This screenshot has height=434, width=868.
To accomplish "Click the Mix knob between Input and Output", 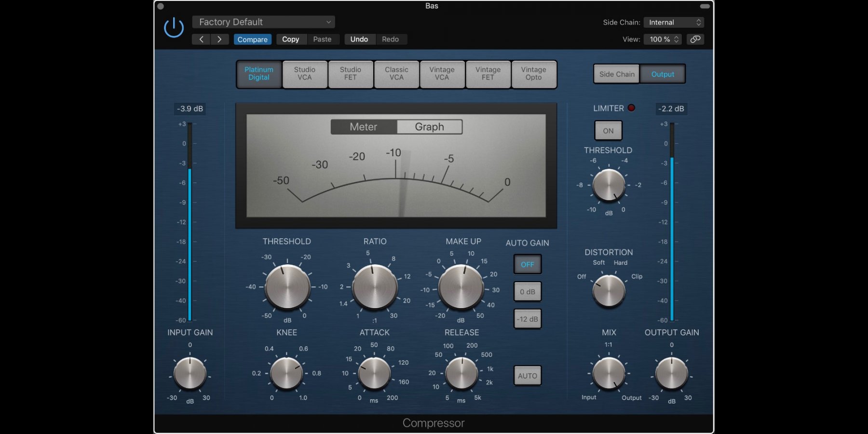I will tap(609, 374).
